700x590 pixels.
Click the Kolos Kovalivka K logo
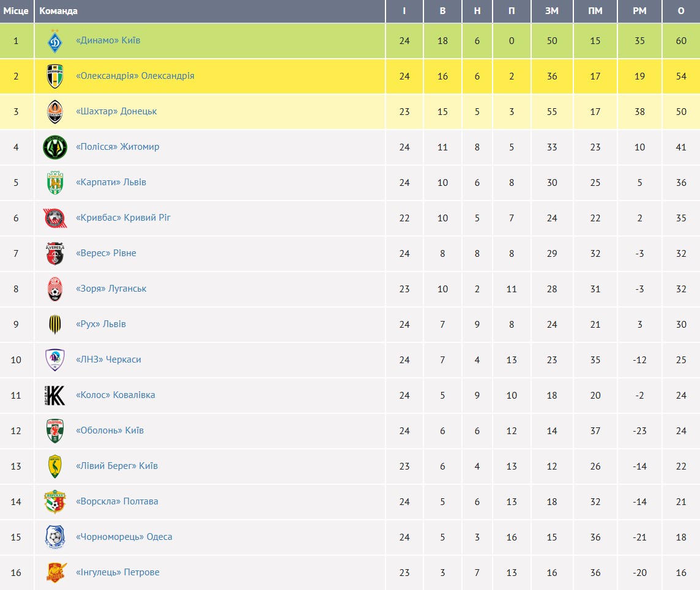point(55,396)
